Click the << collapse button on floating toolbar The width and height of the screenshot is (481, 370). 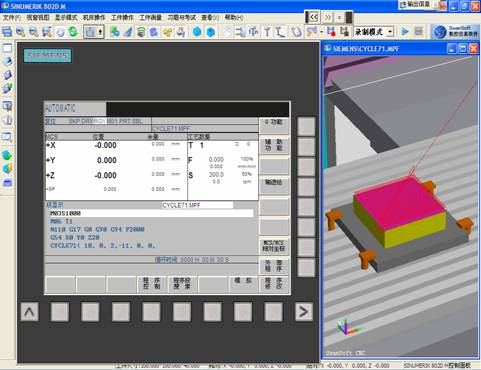313,17
